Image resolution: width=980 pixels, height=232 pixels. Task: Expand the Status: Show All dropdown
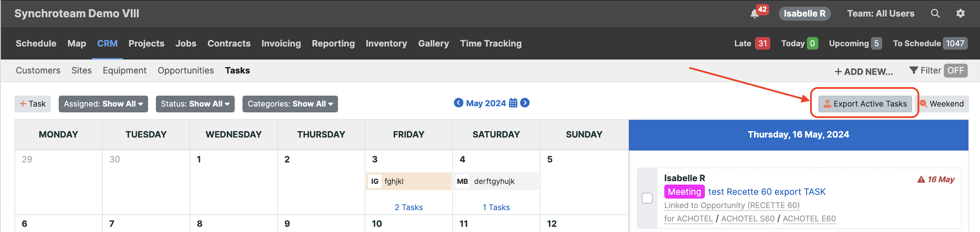click(x=195, y=104)
